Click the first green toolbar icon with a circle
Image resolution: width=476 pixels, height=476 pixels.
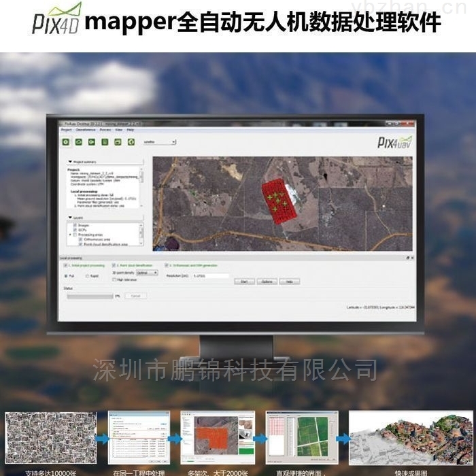pyautogui.click(x=65, y=141)
